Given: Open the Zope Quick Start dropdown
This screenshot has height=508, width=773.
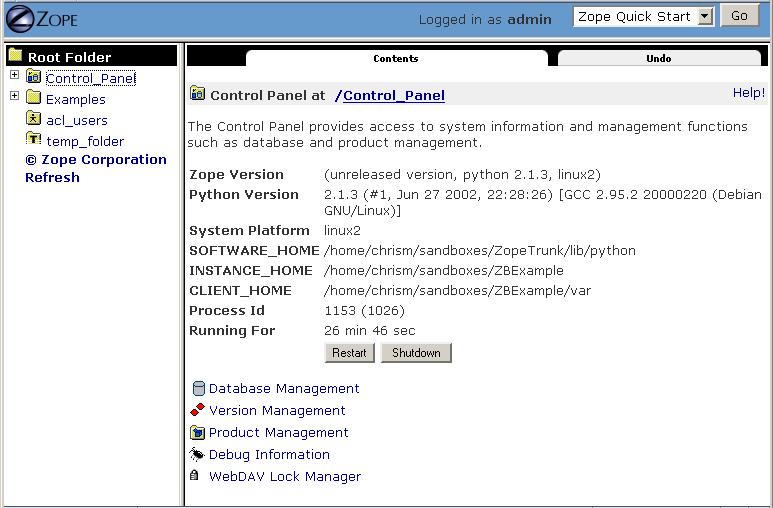Looking at the screenshot, I should click(x=704, y=16).
